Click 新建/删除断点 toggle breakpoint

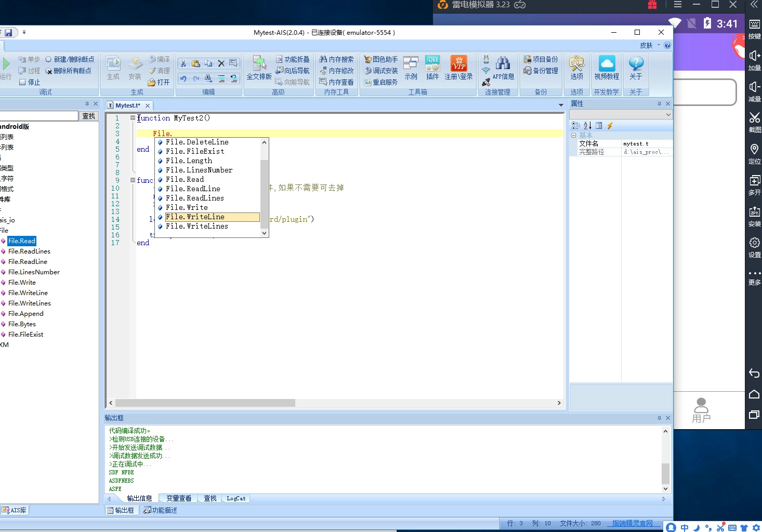click(70, 59)
